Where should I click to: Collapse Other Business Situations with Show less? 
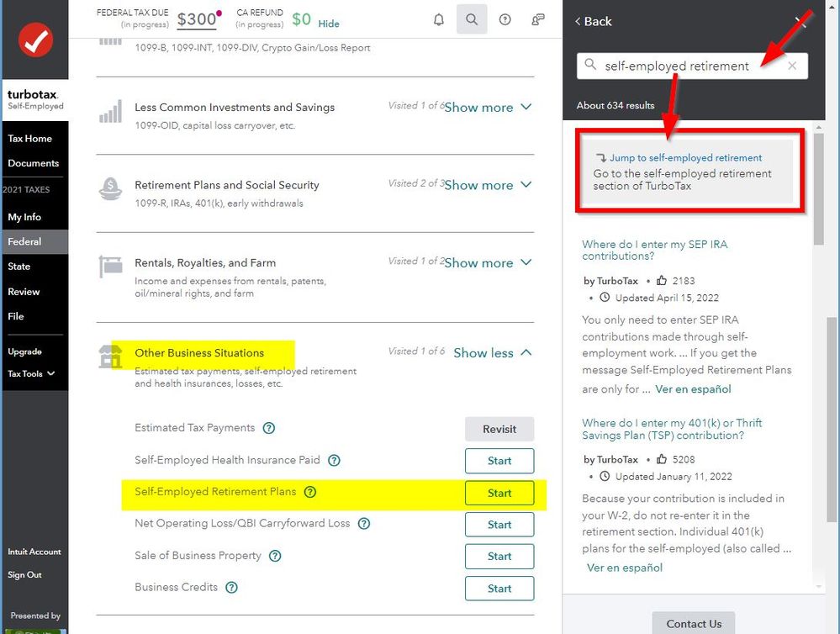(493, 352)
